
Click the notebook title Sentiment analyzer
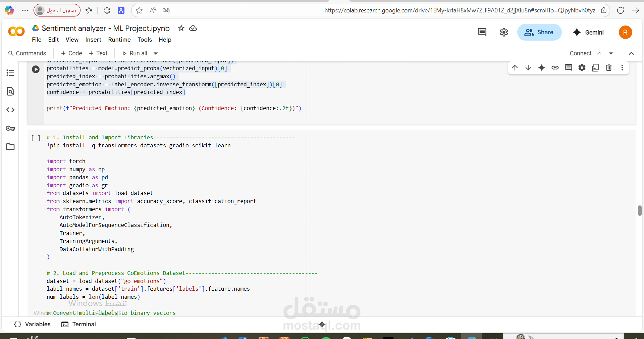(106, 28)
